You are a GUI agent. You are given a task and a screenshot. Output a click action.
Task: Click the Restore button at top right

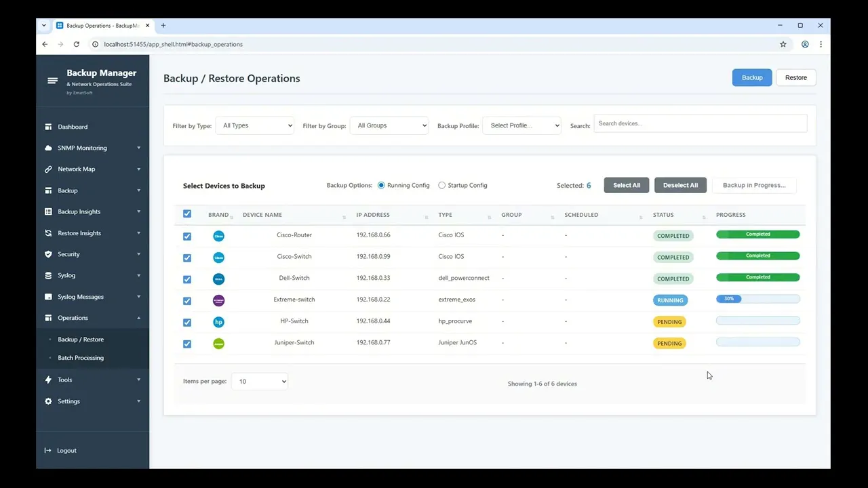(x=796, y=77)
